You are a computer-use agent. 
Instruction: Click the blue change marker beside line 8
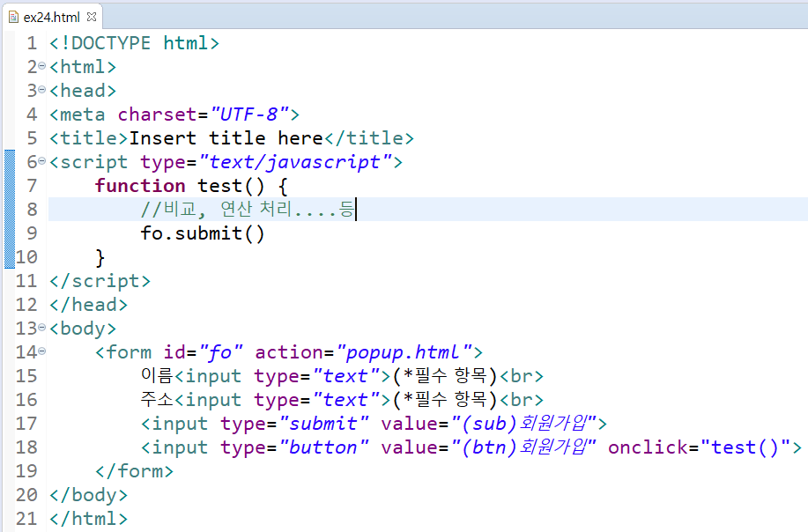tap(10, 209)
